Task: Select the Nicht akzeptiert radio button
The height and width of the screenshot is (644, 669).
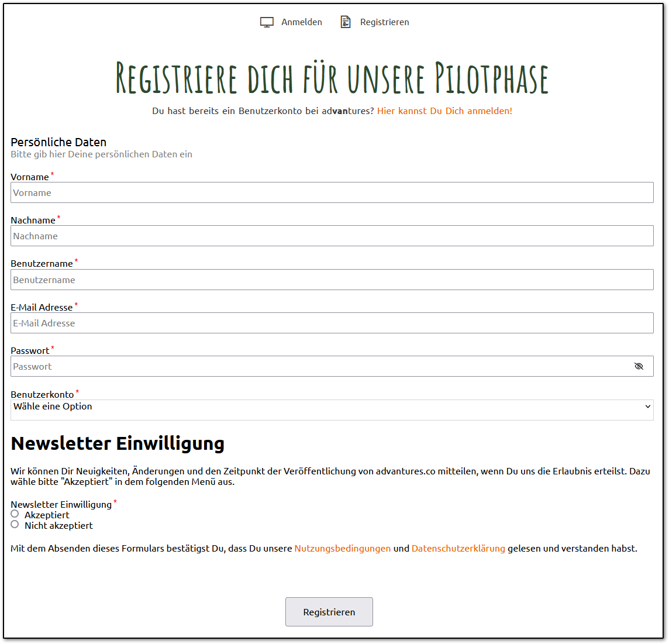Action: click(15, 524)
